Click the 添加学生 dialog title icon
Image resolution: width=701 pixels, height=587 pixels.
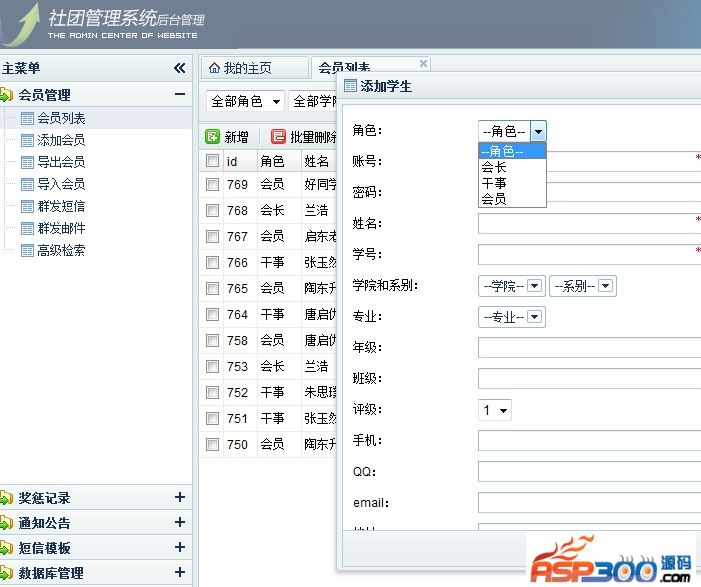350,86
